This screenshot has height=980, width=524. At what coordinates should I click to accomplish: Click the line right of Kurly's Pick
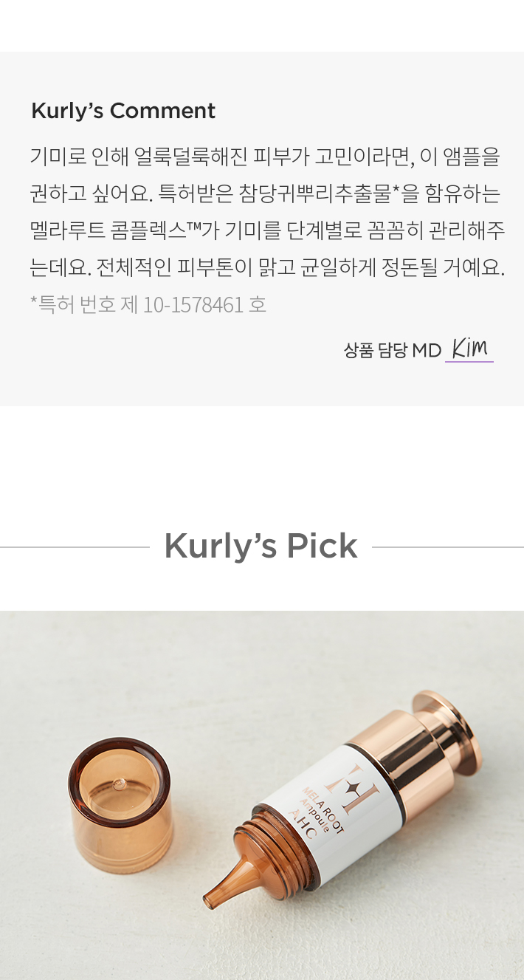coord(448,547)
